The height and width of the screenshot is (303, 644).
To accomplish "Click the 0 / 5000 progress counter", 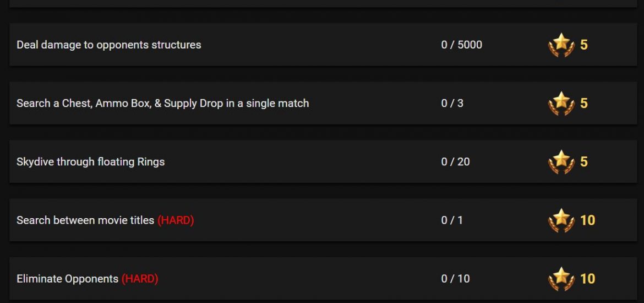I will (462, 45).
